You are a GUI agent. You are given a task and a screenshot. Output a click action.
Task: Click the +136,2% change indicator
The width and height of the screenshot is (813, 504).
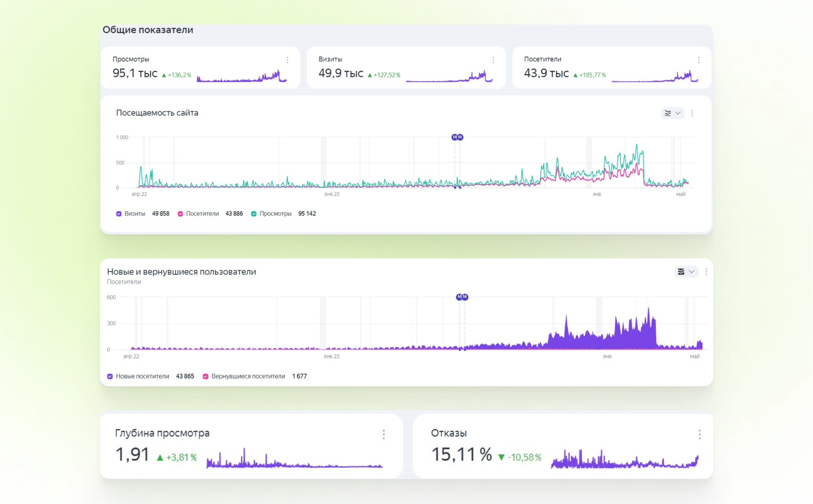coord(176,75)
